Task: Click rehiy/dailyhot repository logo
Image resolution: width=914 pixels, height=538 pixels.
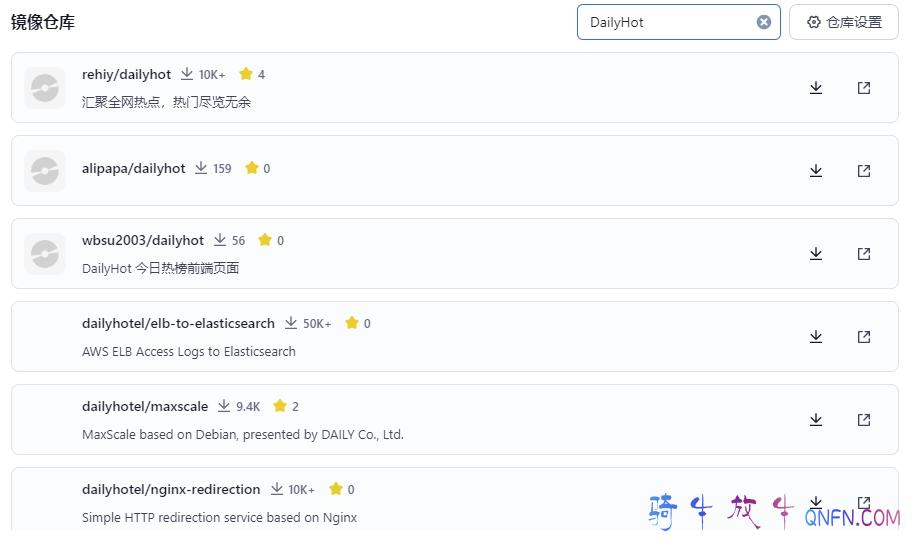Action: click(45, 88)
